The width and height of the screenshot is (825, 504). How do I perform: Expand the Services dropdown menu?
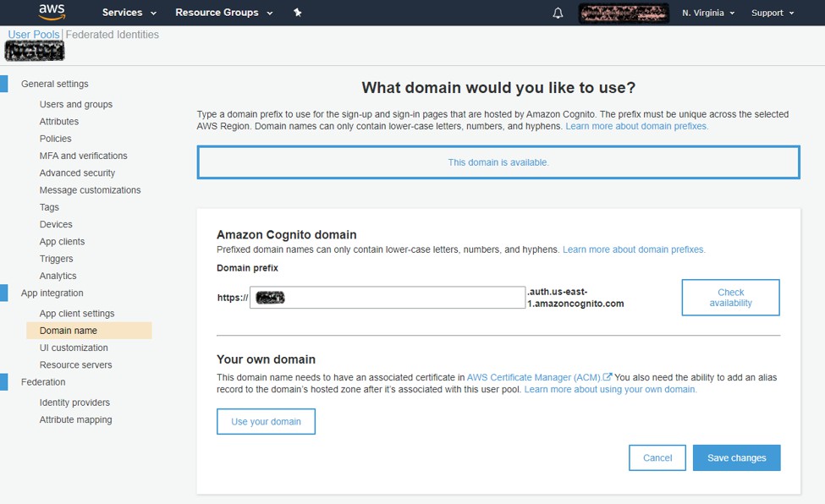pos(129,13)
